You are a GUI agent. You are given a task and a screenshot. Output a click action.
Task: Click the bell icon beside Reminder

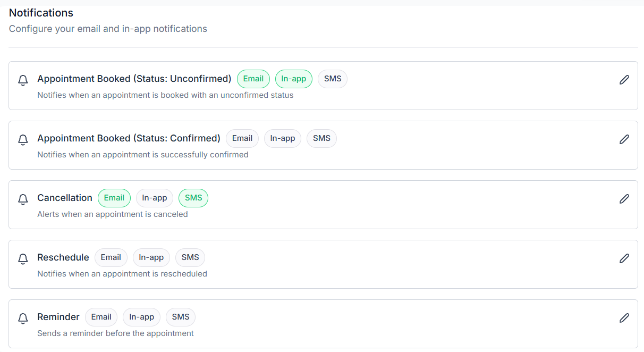pyautogui.click(x=23, y=319)
